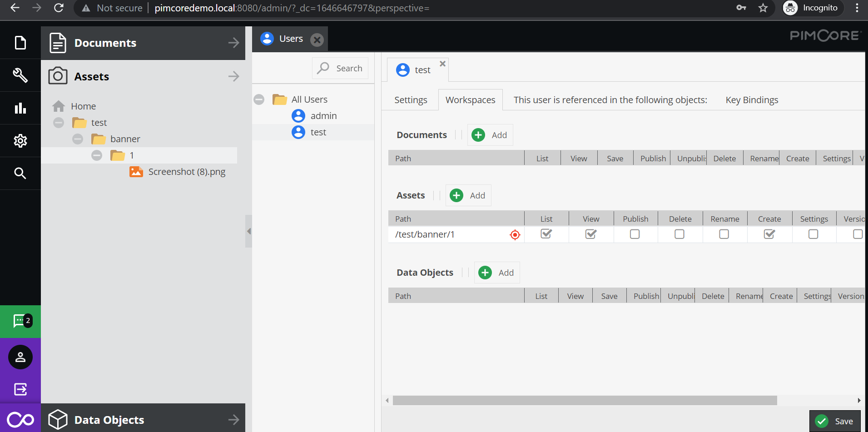Open the File/Documents sidebar icon
This screenshot has width=868, height=432.
tap(20, 42)
